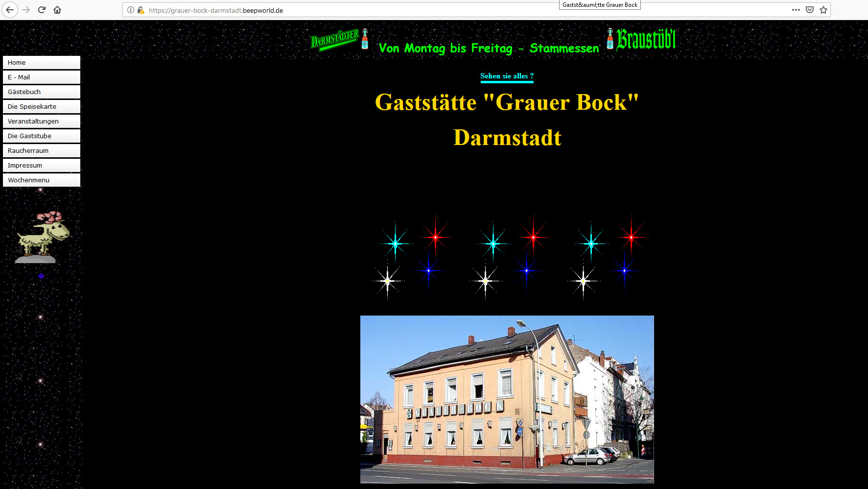Viewport: 868px width, 489px height.
Task: Select Veranstaltungen in the sidebar
Action: 42,121
